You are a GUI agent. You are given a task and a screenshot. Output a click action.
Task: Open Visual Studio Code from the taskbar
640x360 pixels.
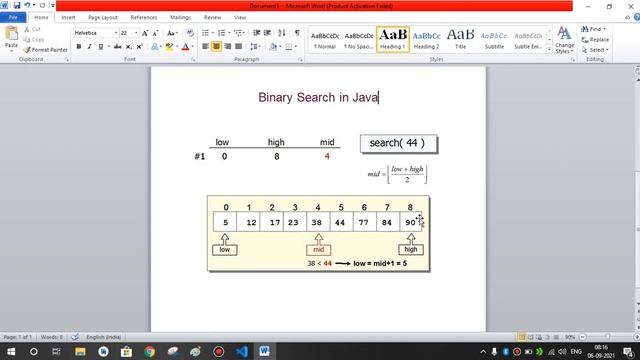[242, 351]
